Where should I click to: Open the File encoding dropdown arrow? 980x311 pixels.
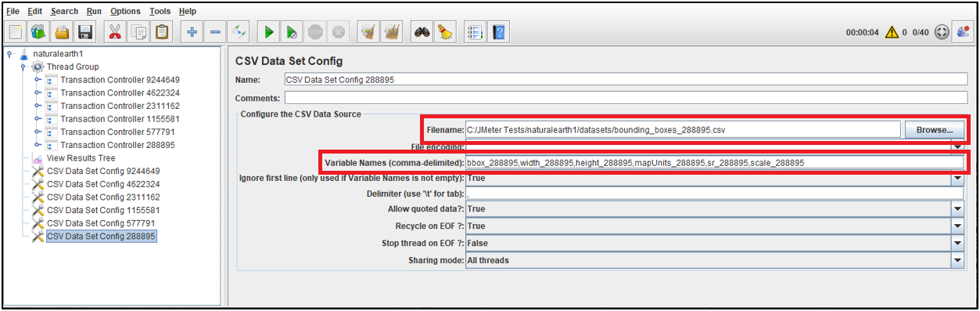[x=957, y=146]
